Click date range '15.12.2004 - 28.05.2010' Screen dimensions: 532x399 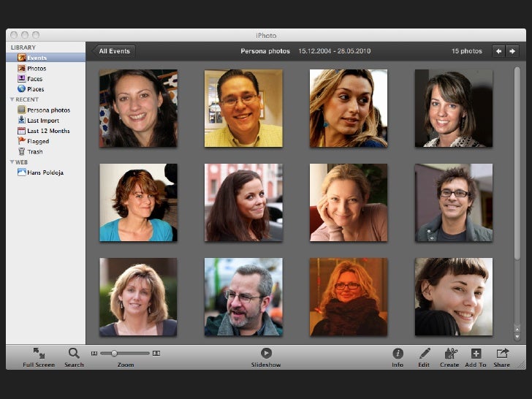pyautogui.click(x=335, y=51)
